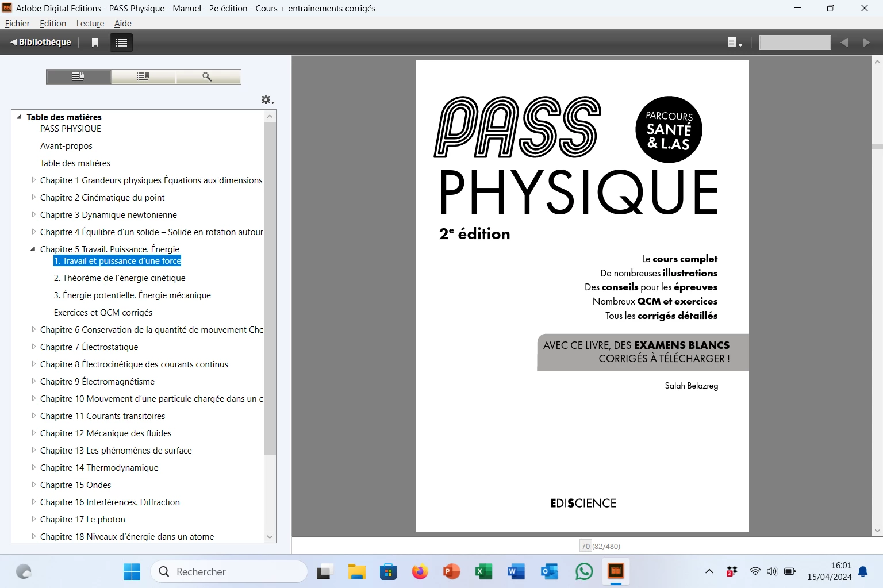Image resolution: width=883 pixels, height=588 pixels.
Task: Switch to the search panel tab
Action: click(x=208, y=76)
